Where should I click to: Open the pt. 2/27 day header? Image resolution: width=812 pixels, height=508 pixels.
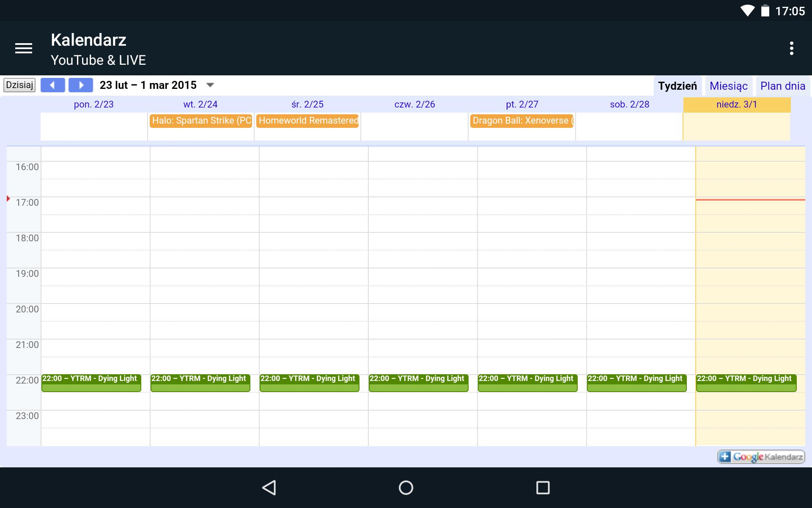[522, 105]
